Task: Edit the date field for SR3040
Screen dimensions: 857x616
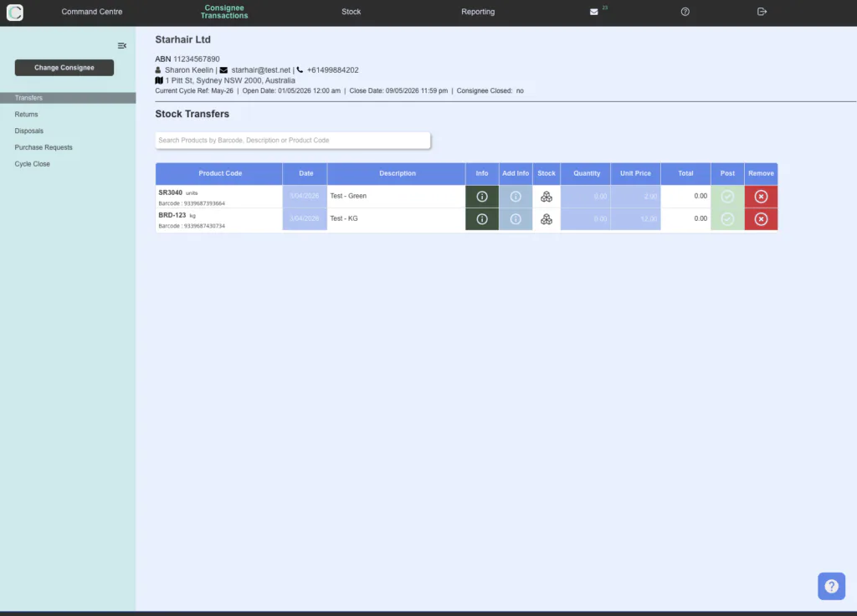Action: (305, 196)
